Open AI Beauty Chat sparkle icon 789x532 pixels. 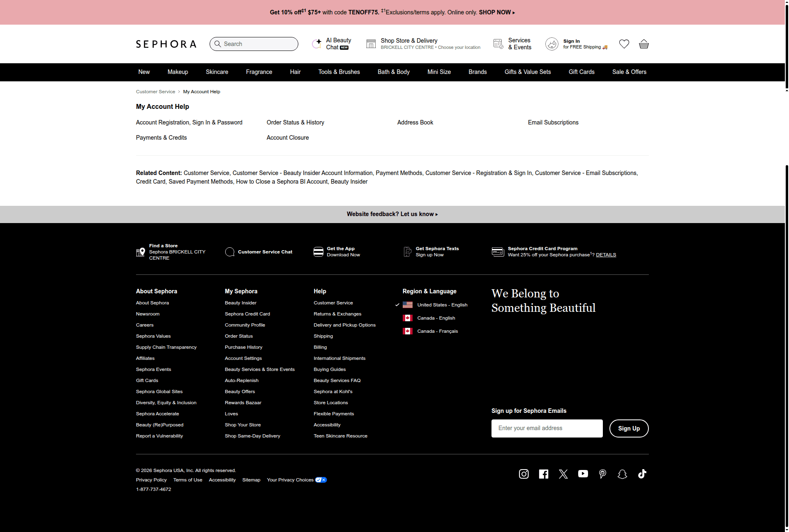click(317, 44)
